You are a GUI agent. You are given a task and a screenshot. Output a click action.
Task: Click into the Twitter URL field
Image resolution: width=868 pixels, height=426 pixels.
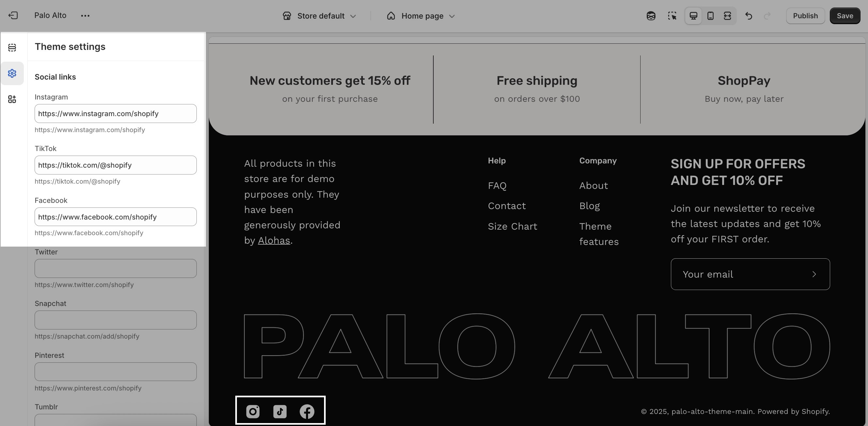click(x=116, y=268)
